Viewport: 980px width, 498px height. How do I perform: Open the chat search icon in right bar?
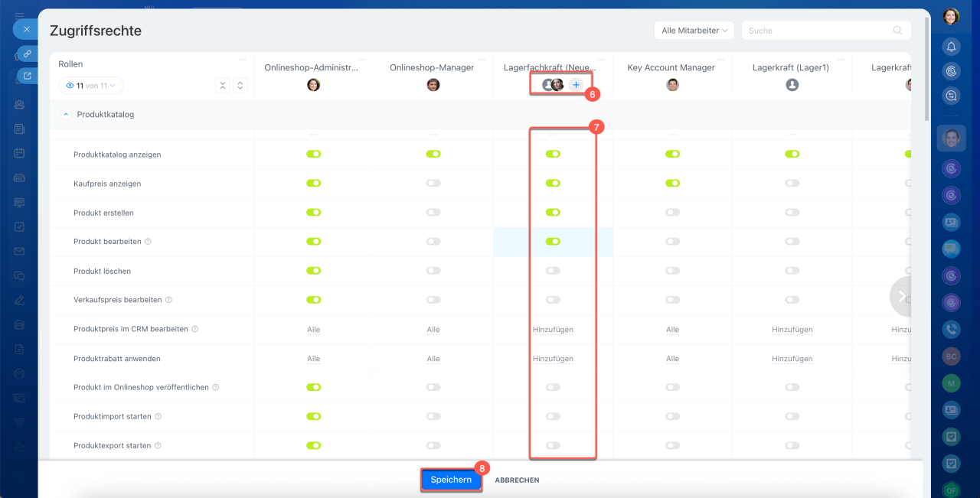951,96
